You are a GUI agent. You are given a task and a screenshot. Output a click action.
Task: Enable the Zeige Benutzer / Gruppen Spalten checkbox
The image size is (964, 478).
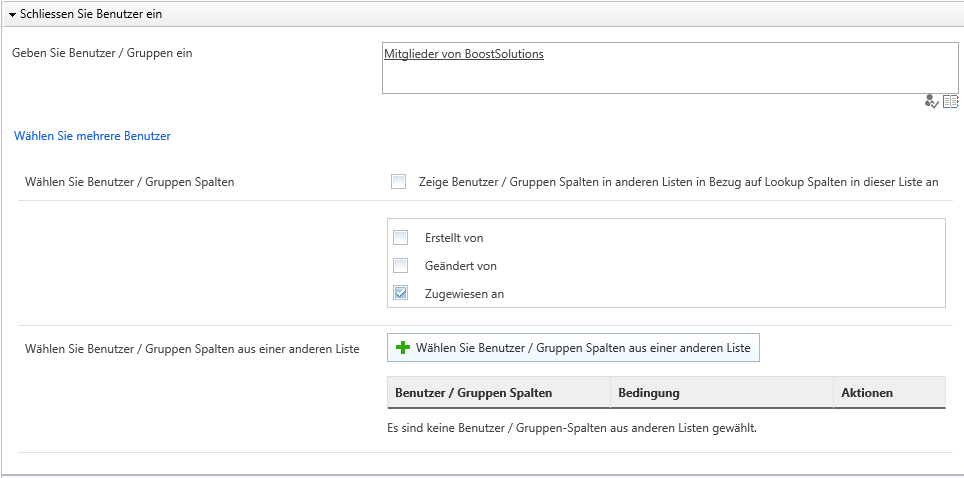tap(398, 181)
